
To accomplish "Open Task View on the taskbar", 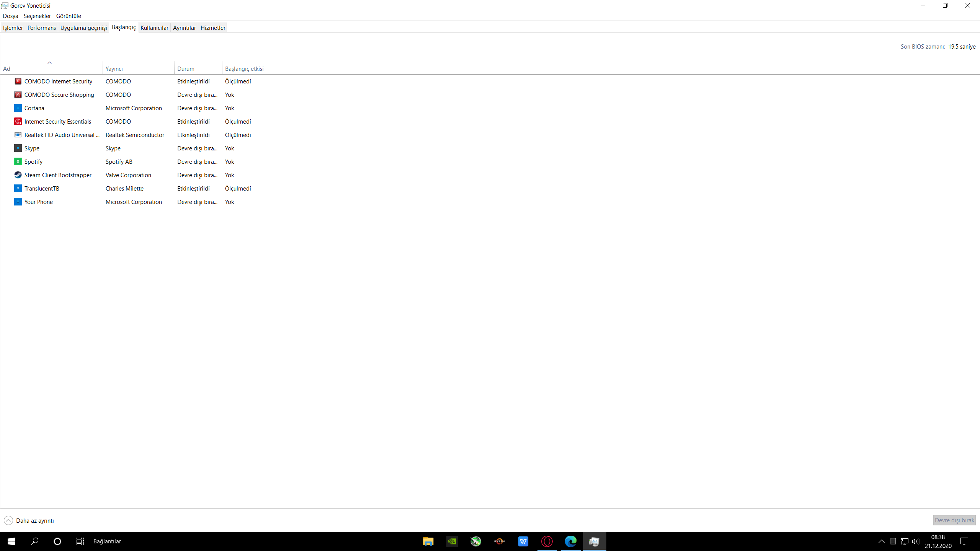I will coord(80,541).
